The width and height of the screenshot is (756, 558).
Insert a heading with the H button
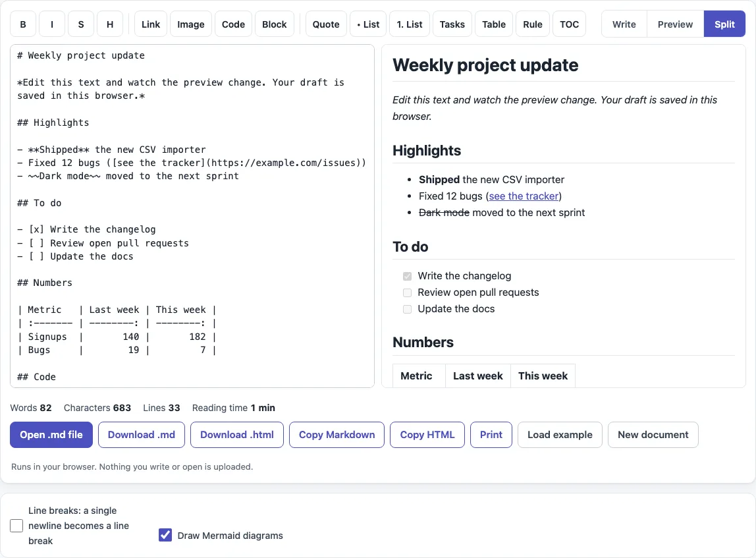coord(110,24)
